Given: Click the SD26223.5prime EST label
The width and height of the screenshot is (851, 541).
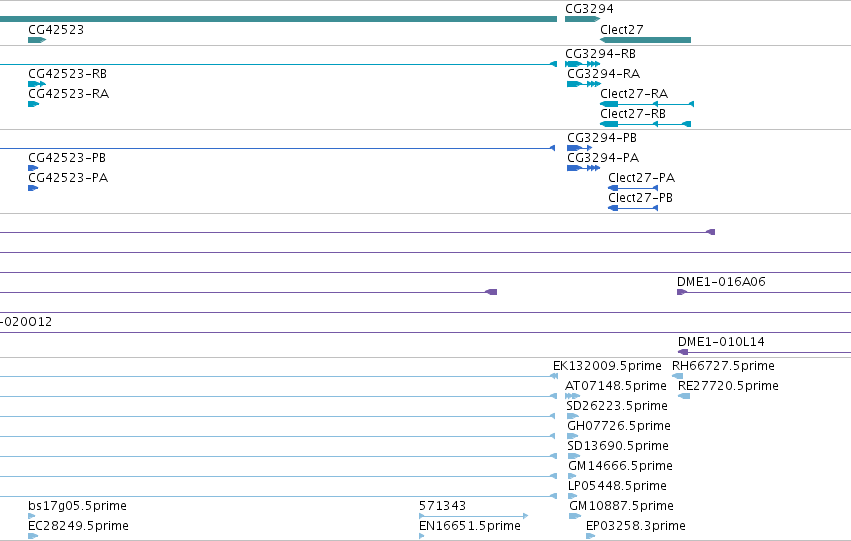Looking at the screenshot, I should [x=617, y=406].
